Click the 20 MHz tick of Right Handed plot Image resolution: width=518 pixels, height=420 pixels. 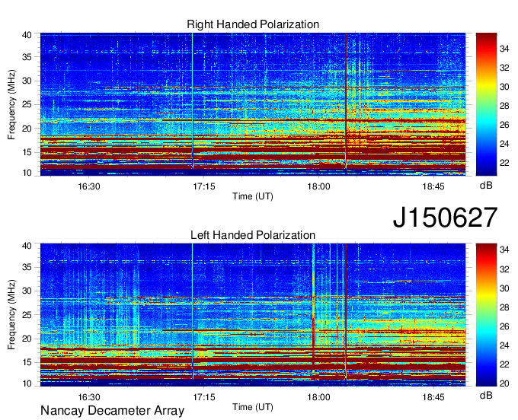pos(27,129)
